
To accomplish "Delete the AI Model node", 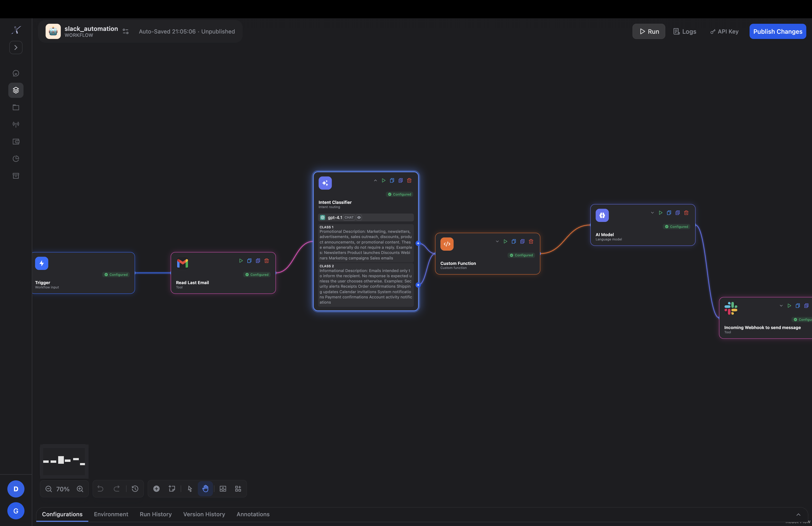I will (686, 213).
